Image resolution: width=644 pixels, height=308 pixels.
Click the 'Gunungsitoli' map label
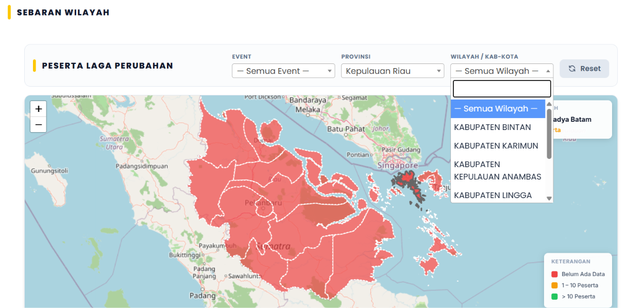[49, 170]
